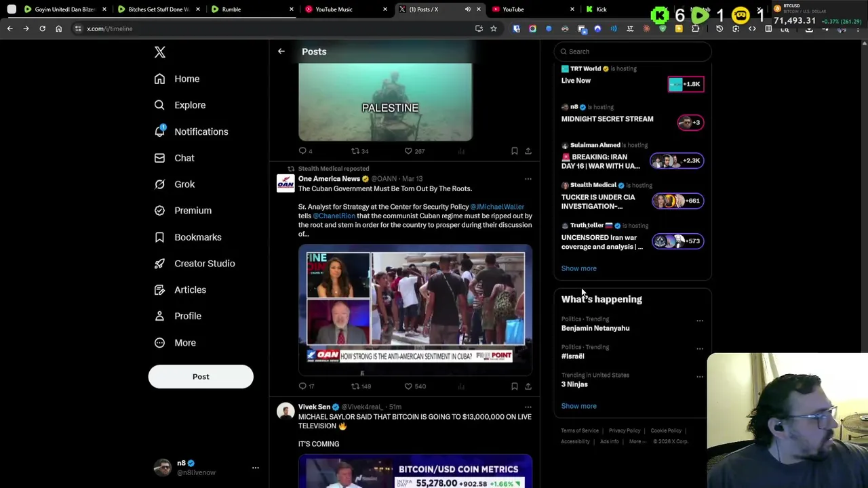
Task: Reply to the Palestine video post
Action: point(305,151)
